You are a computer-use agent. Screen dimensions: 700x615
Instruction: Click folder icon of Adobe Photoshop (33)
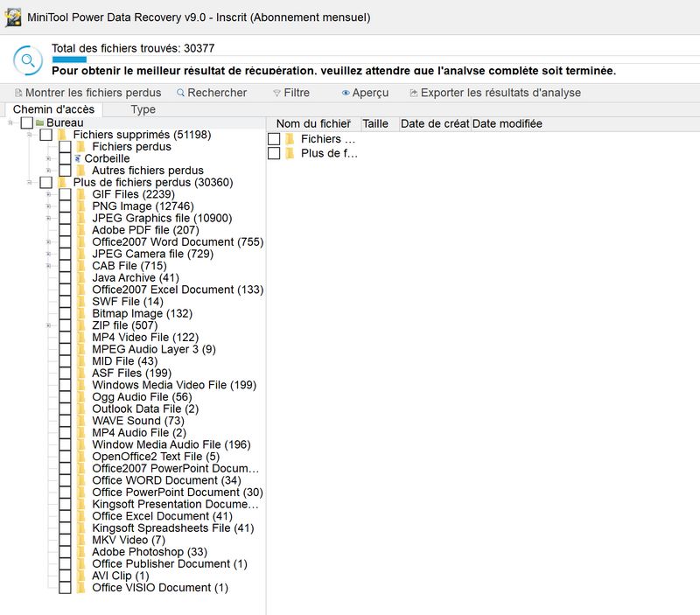pos(81,552)
